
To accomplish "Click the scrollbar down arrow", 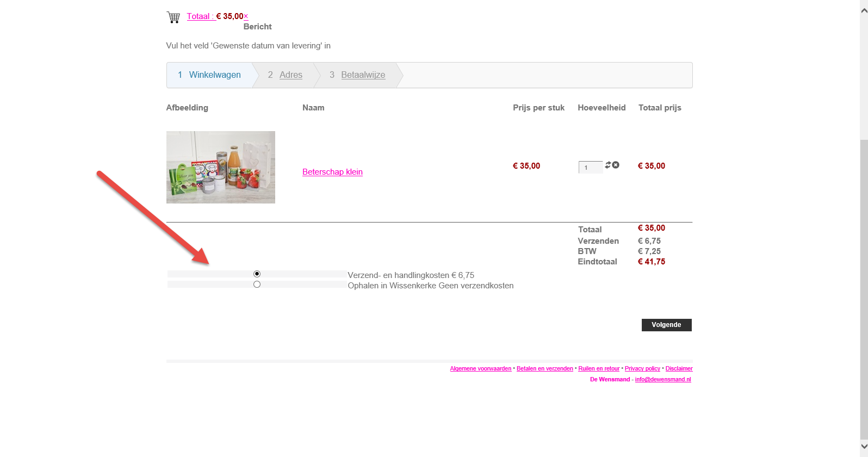I will (x=864, y=447).
